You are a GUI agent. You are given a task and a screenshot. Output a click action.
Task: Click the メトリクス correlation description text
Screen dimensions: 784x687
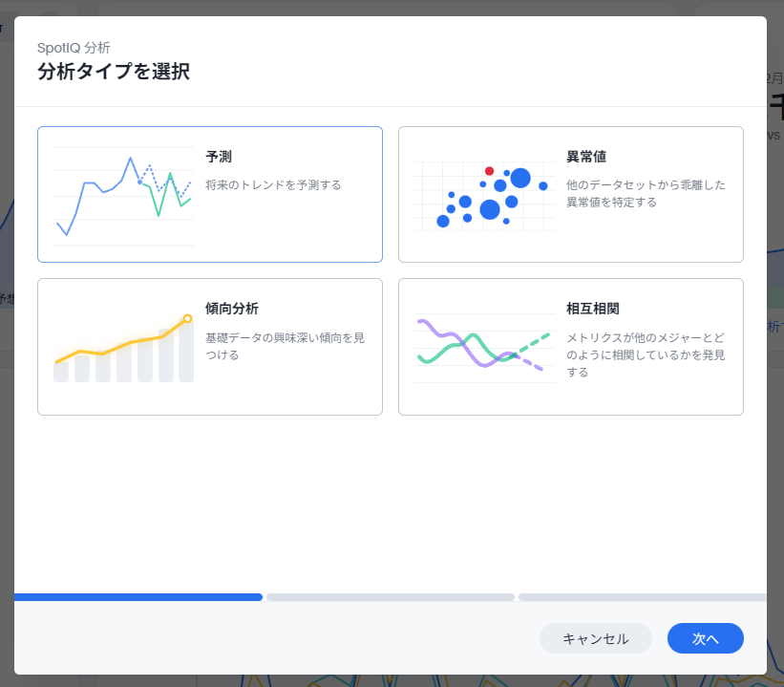(x=646, y=354)
